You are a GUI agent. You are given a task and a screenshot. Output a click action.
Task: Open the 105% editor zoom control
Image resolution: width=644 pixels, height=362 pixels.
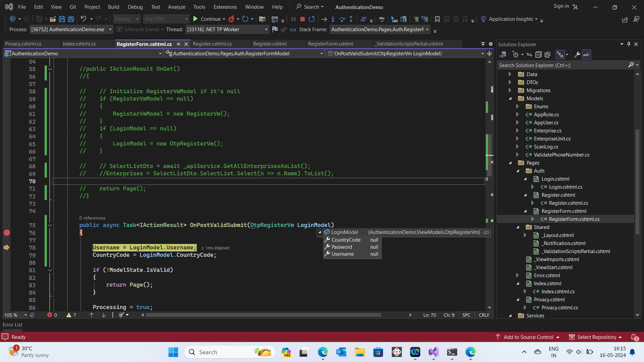tap(15, 315)
